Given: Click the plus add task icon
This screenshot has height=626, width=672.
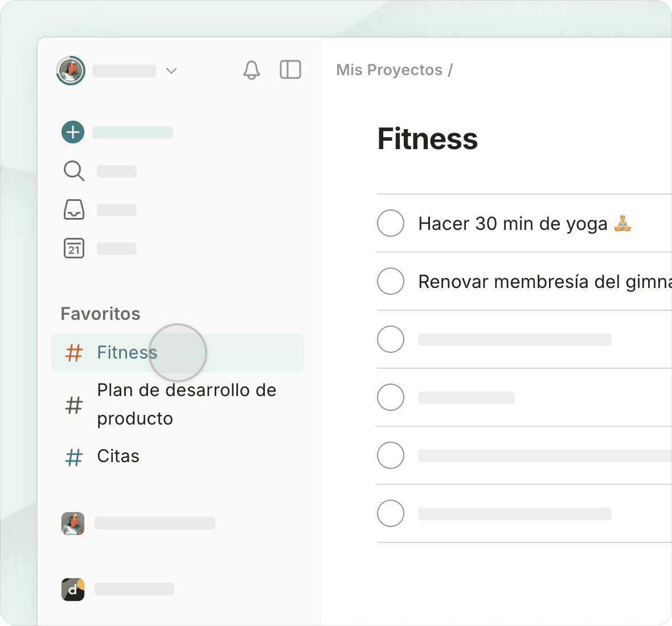Looking at the screenshot, I should click(73, 132).
